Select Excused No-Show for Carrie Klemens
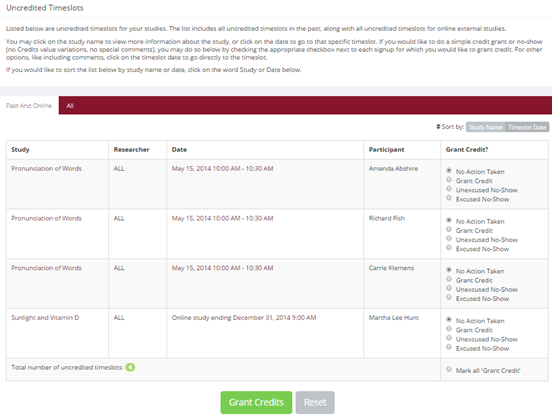 [449, 297]
